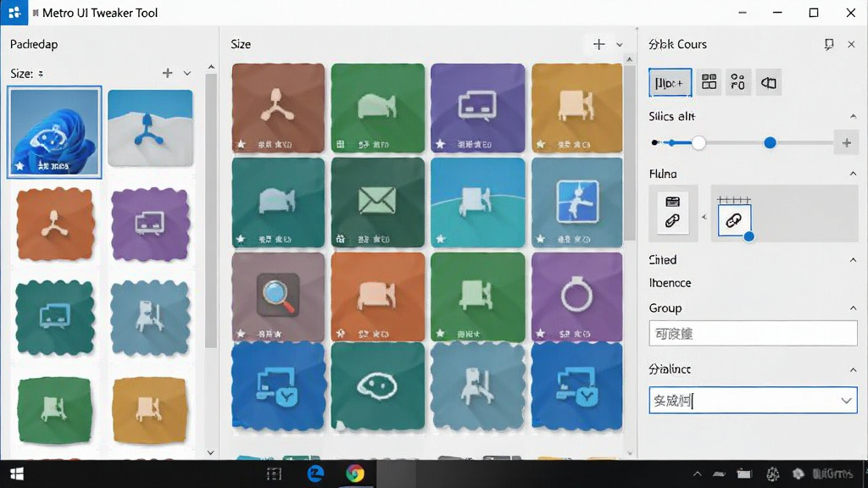
Task: Click the white slider knob
Action: 698,142
